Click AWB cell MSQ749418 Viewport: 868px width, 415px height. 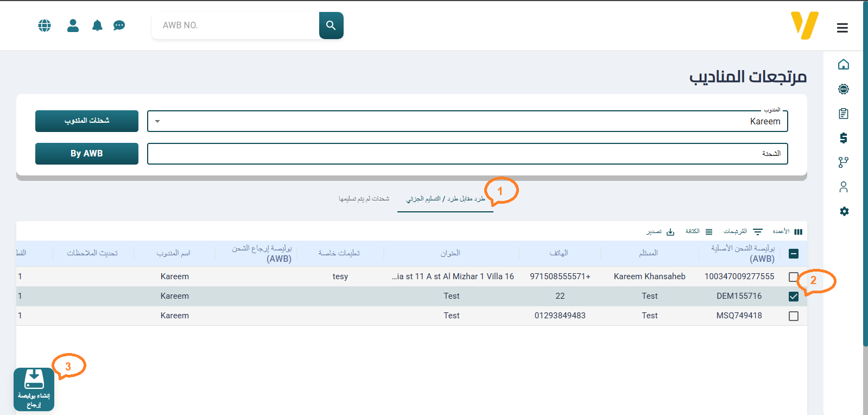(x=739, y=316)
